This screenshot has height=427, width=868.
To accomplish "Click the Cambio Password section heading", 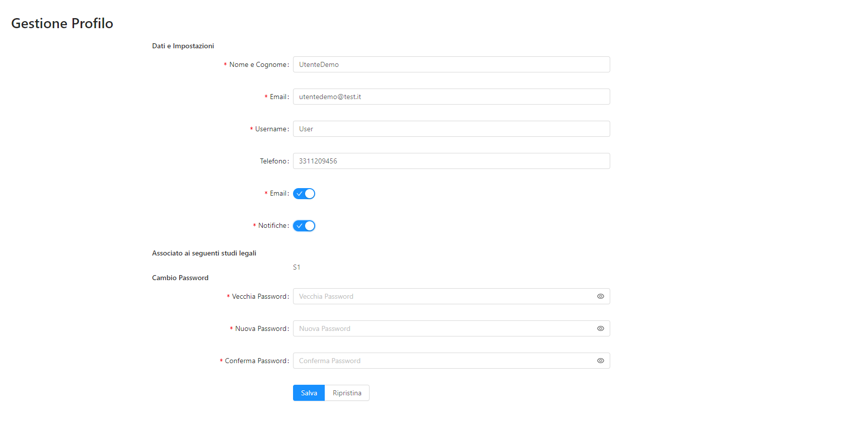I will pyautogui.click(x=180, y=278).
